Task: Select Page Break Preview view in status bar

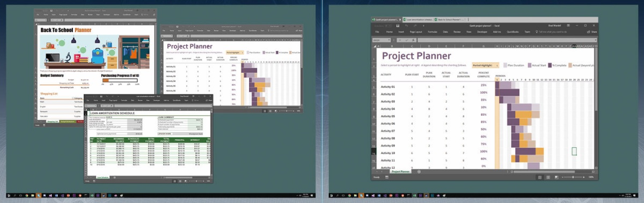Action: [x=557, y=177]
